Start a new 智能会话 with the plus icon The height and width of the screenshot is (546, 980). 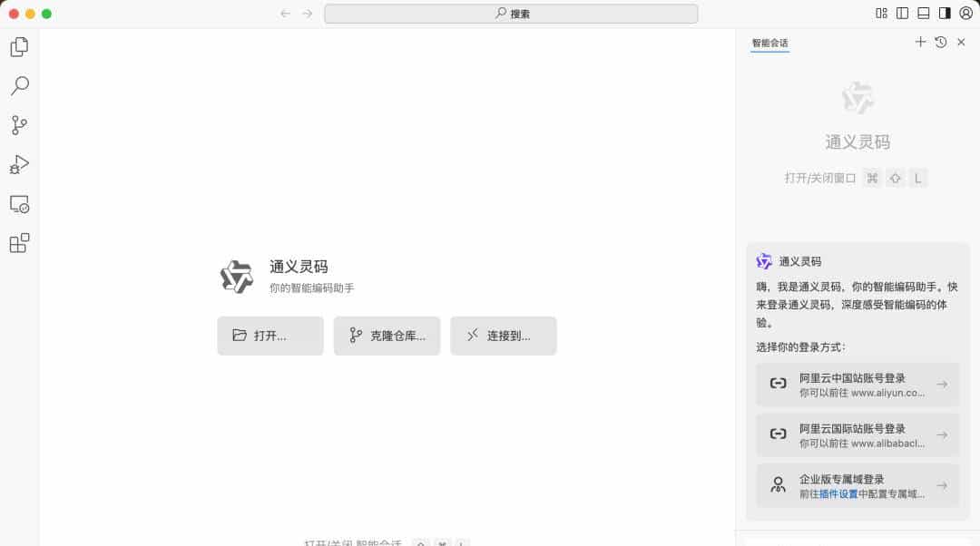(920, 42)
